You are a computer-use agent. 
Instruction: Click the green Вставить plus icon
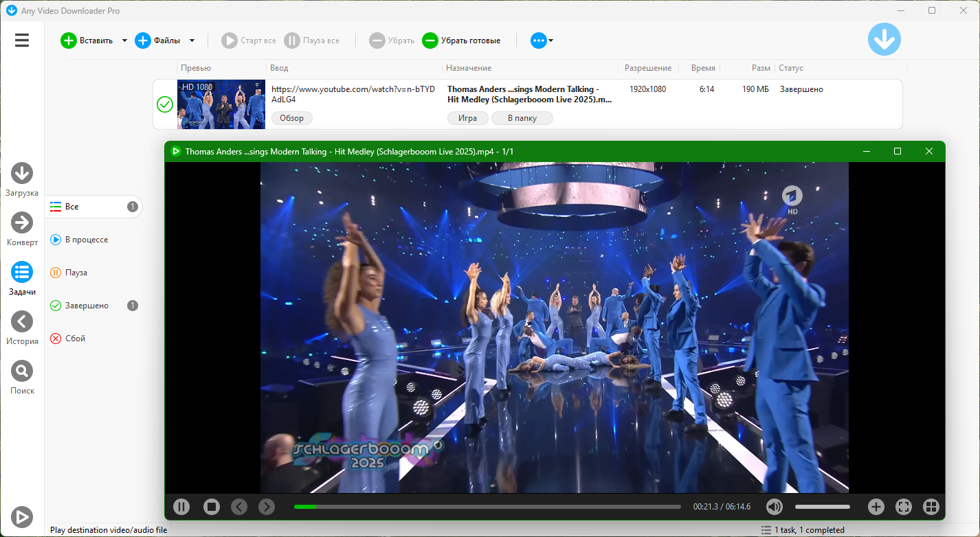click(69, 41)
